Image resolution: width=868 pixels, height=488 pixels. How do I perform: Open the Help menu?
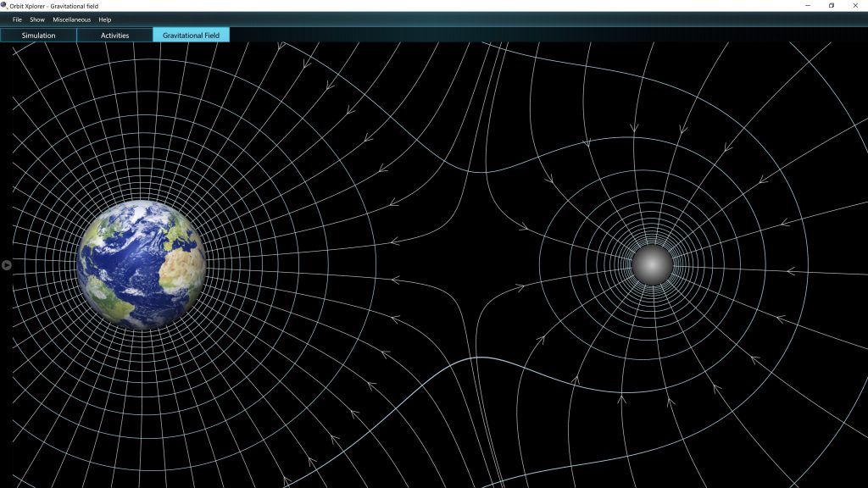tap(104, 19)
